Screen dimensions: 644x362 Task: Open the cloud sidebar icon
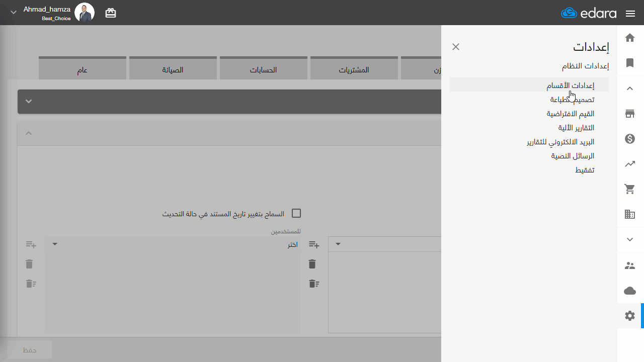pos(630,291)
